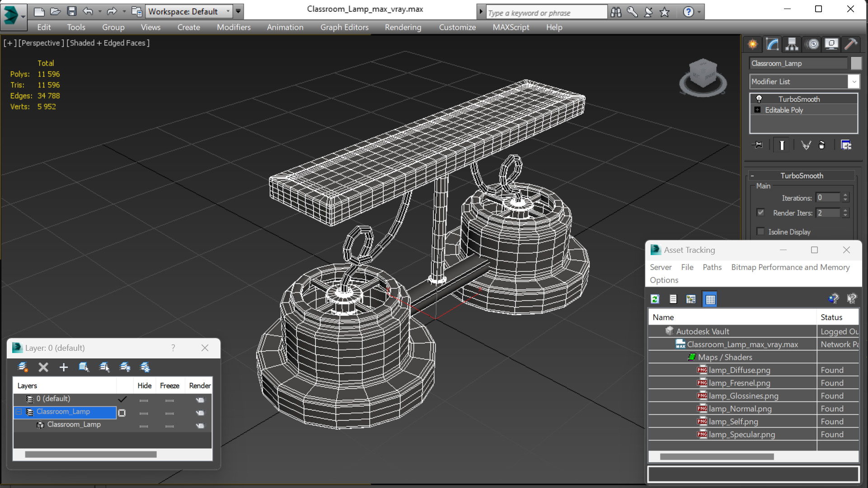Open the MAXScript menu
This screenshot has height=488, width=868.
pyautogui.click(x=511, y=27)
